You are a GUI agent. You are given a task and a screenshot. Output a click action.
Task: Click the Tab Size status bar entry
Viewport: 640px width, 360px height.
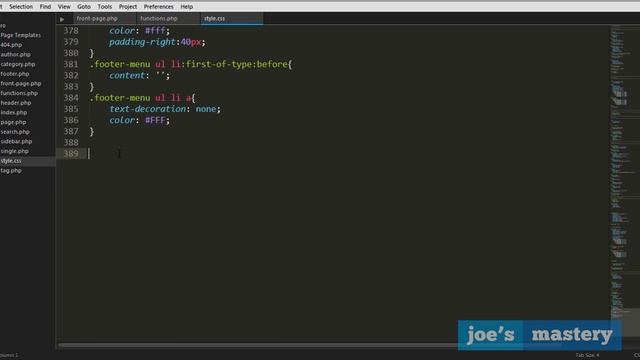pos(587,355)
